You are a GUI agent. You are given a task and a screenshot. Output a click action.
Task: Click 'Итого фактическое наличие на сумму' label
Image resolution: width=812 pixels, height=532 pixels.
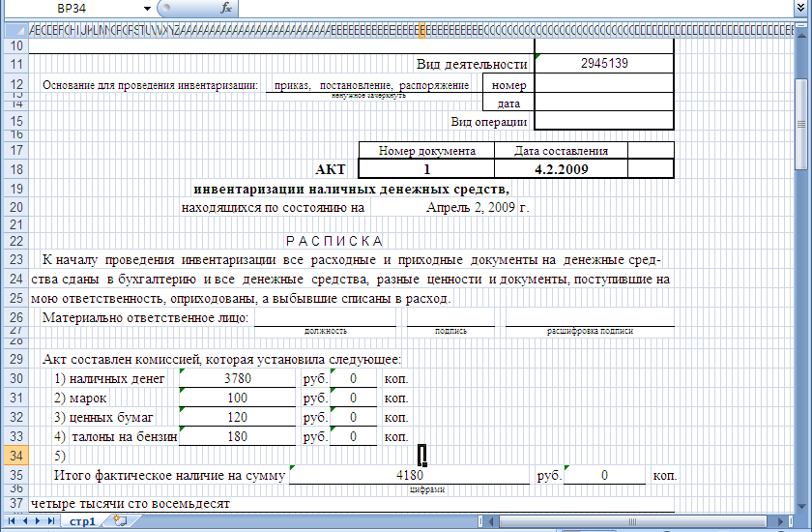click(x=169, y=476)
